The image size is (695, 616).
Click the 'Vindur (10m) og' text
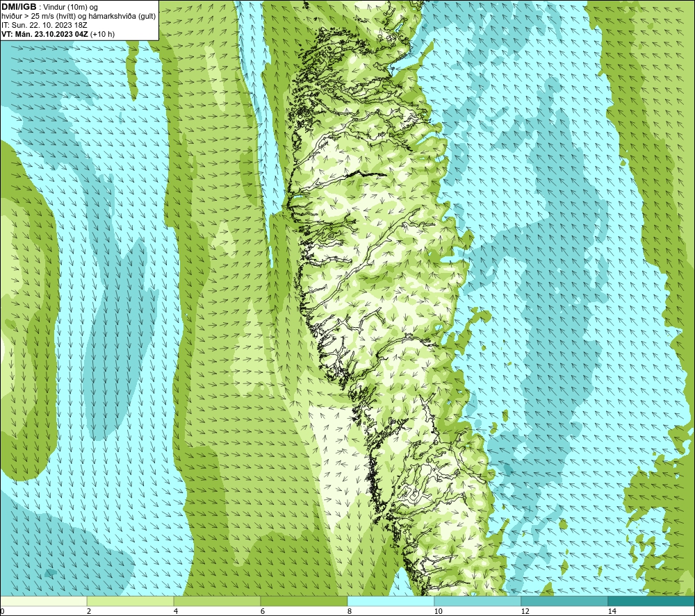click(70, 8)
